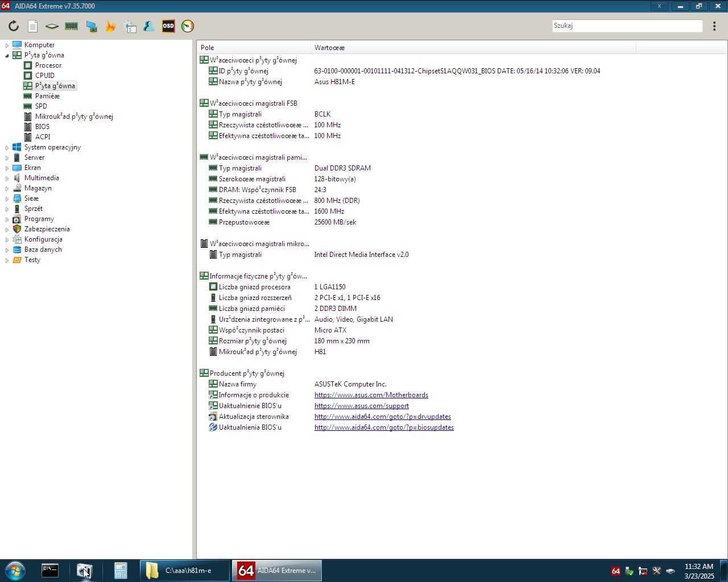Collapse the Płyta główna tree node
Image resolution: width=728 pixels, height=582 pixels.
tap(7, 55)
